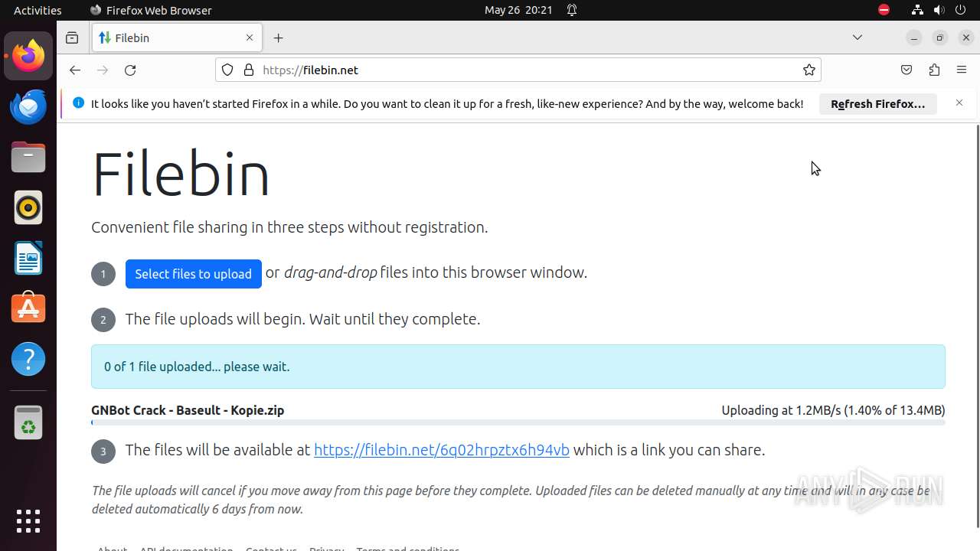
Task: Launch Rhythmbox music player from the dock
Action: coord(28,207)
